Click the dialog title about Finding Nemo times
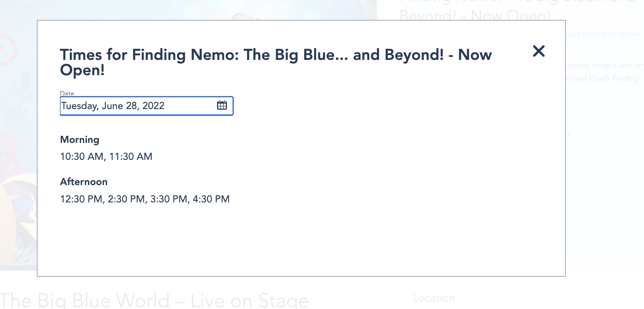 (x=276, y=62)
